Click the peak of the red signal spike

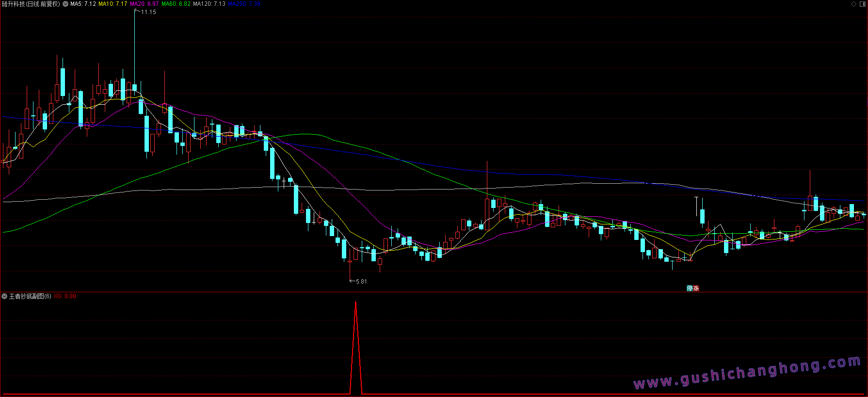click(356, 303)
